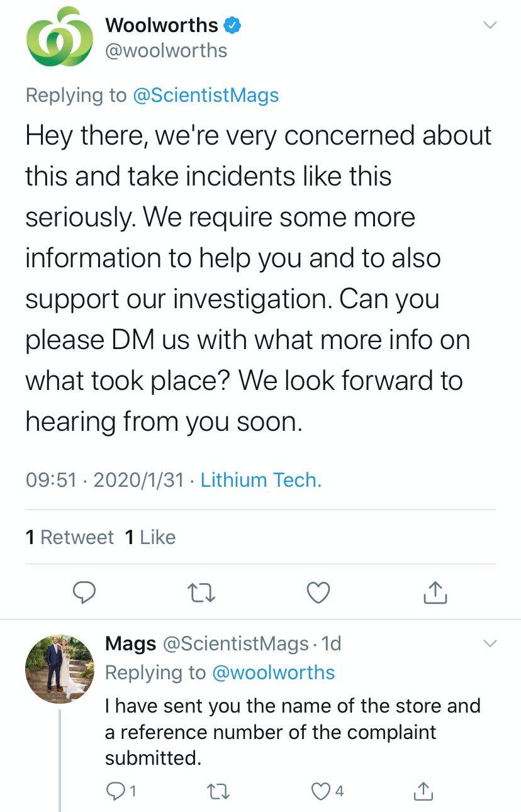Open the @woolworths handle under the name
Viewport: 521px width, 812px height.
coord(167,50)
